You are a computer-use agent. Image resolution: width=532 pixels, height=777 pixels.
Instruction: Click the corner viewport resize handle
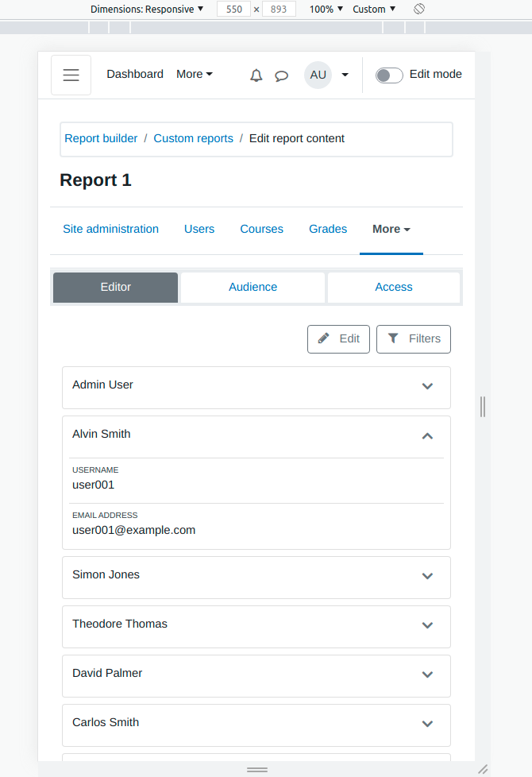click(x=483, y=769)
